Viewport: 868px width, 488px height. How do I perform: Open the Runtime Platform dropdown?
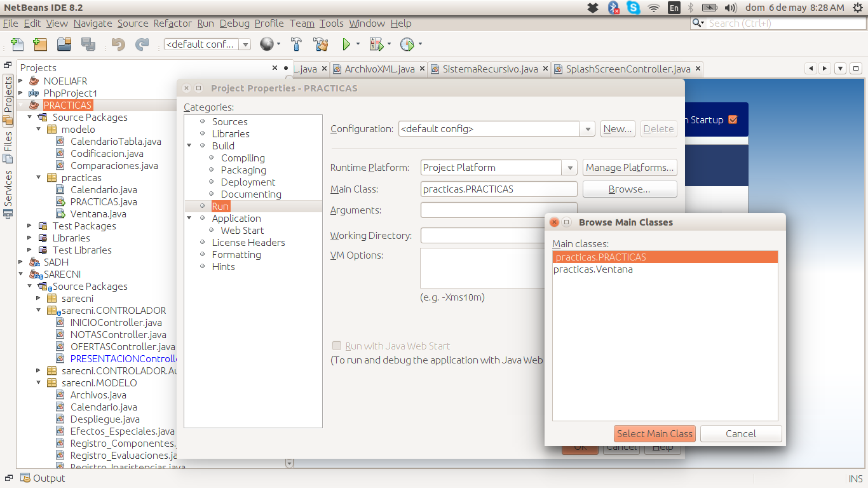tap(569, 168)
